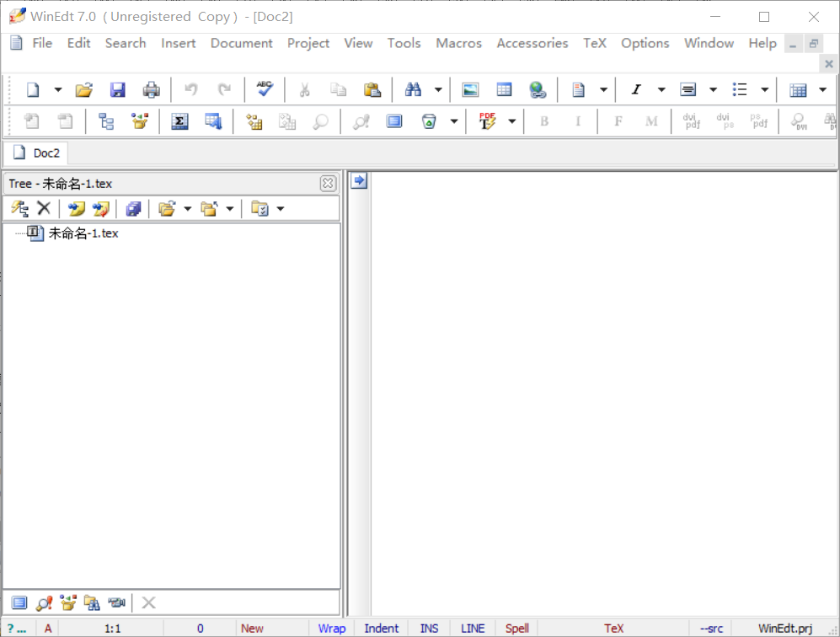Clear the tree with X icon

pyautogui.click(x=44, y=208)
